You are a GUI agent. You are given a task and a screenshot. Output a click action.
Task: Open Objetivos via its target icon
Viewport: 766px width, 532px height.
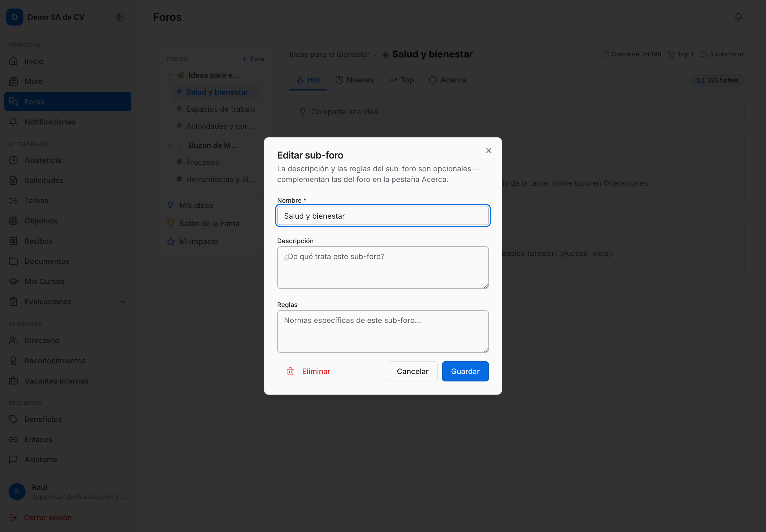(13, 221)
